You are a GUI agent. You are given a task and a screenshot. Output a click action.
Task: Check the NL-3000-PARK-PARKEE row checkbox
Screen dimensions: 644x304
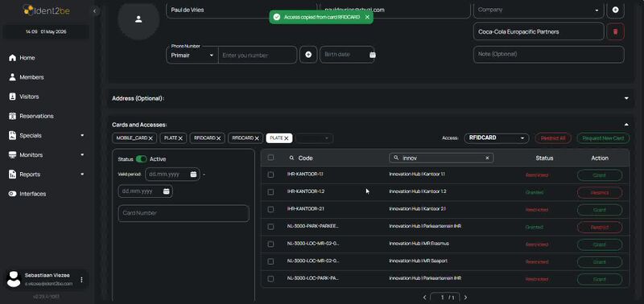click(270, 227)
